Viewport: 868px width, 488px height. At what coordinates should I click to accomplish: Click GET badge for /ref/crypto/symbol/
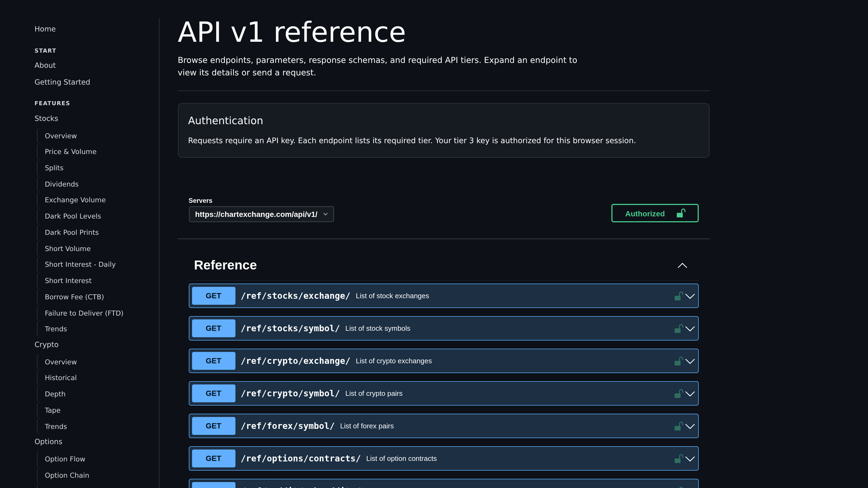(x=214, y=393)
